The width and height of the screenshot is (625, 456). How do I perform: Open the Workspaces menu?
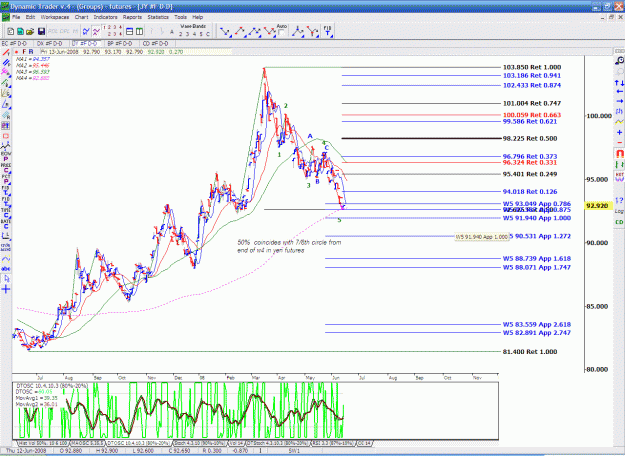(x=55, y=17)
